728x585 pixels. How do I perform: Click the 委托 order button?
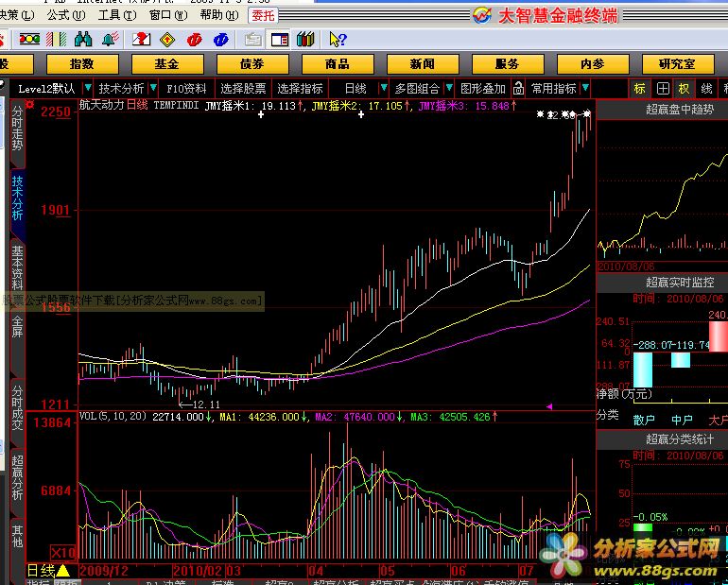coord(263,16)
